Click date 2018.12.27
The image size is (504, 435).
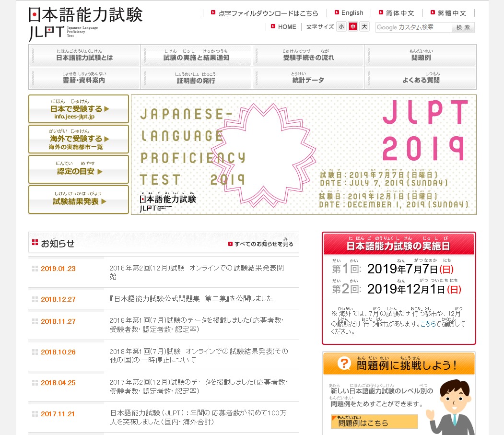click(x=58, y=299)
